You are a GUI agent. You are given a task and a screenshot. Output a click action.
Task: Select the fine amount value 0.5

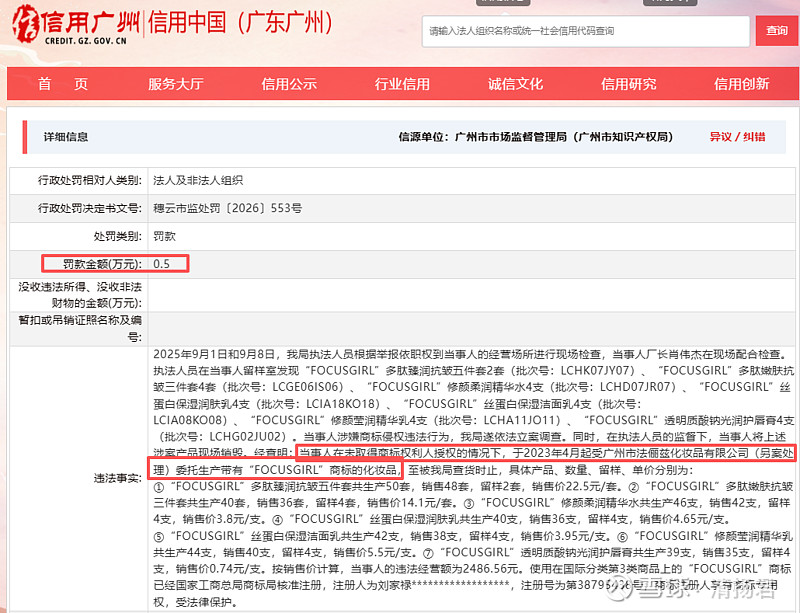[161, 264]
